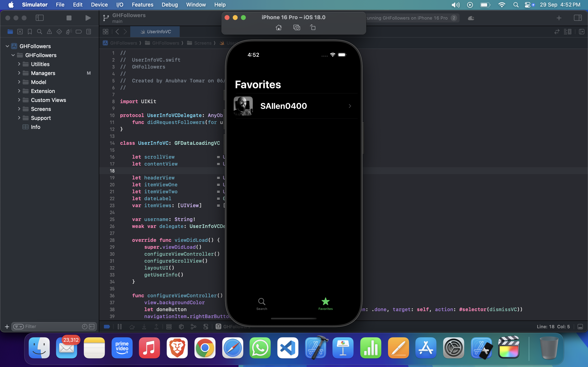Toggle the inspector panel on right
Image resolution: width=588 pixels, height=367 pixels.
[578, 18]
